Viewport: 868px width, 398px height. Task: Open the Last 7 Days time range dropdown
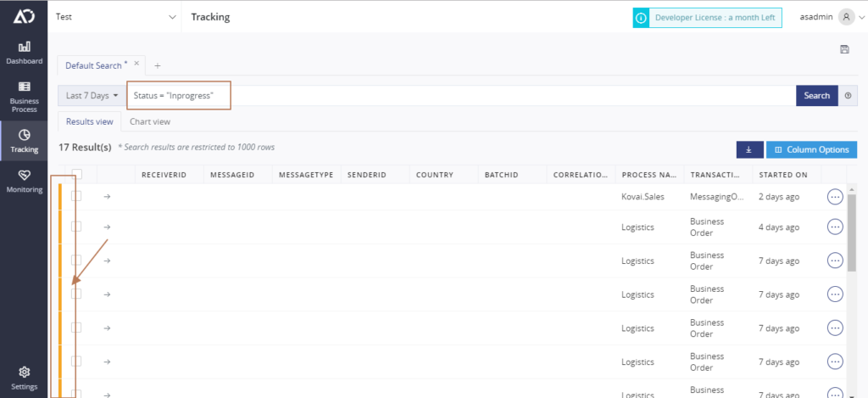coord(92,96)
